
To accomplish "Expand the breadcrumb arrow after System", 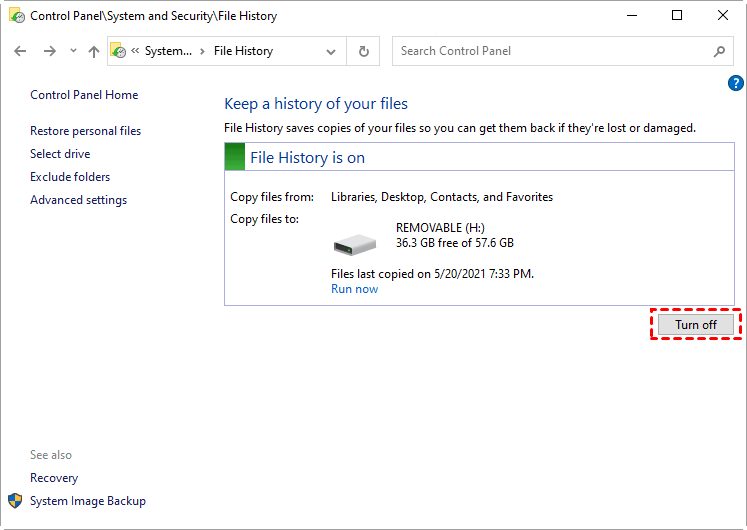I will (x=203, y=52).
